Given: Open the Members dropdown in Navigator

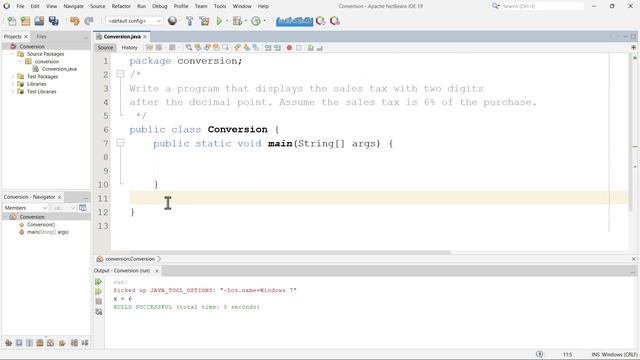Looking at the screenshot, I should (x=26, y=208).
